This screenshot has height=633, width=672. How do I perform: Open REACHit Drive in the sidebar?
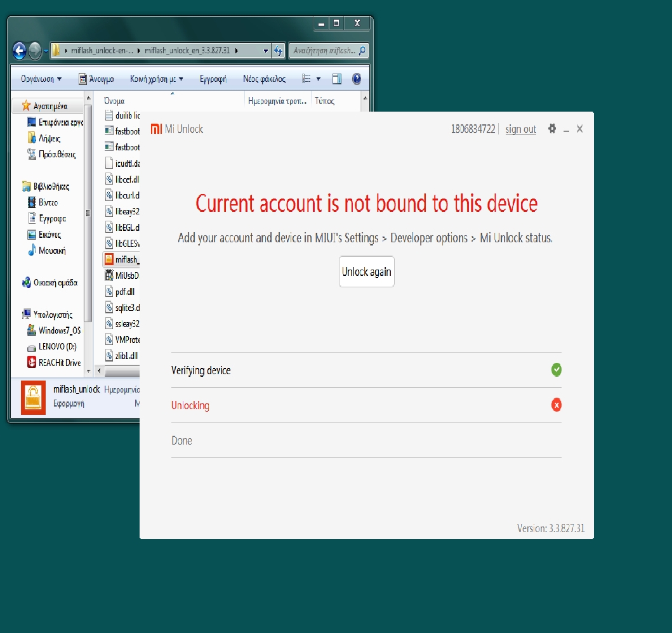click(54, 362)
